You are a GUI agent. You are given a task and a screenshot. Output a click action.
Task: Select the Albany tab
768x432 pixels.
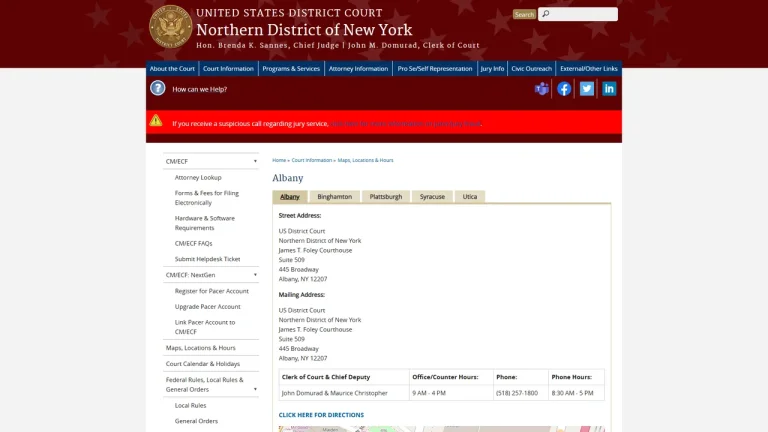(290, 196)
